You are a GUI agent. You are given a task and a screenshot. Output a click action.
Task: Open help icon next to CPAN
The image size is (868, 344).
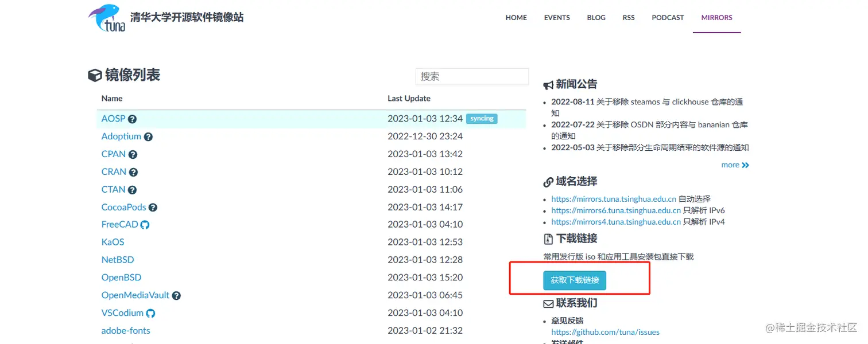click(133, 155)
